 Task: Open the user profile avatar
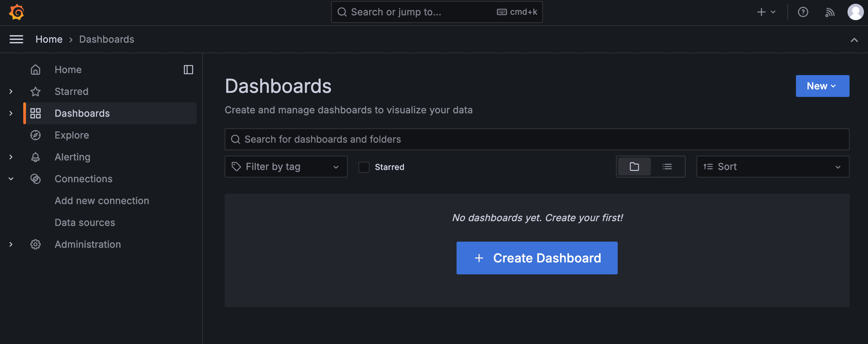click(855, 12)
